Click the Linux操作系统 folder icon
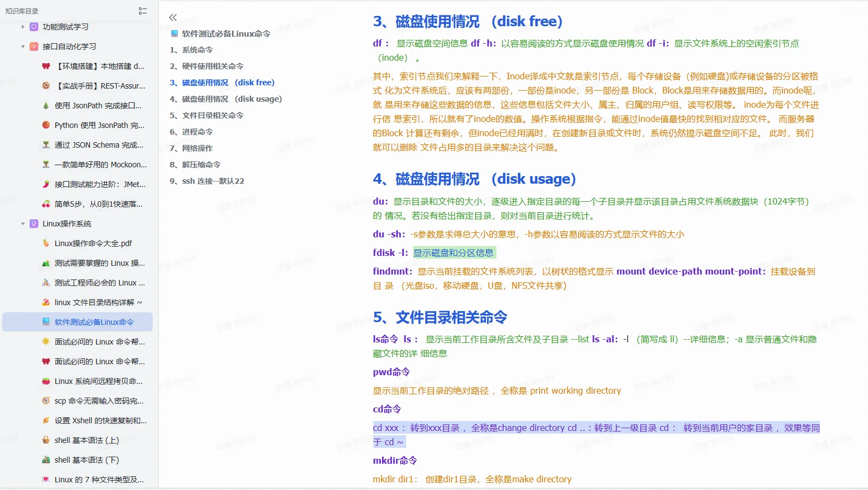The height and width of the screenshot is (490, 868). pyautogui.click(x=34, y=224)
